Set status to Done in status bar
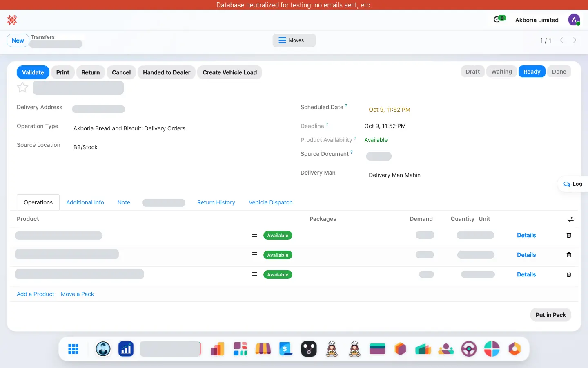Image resolution: width=588 pixels, height=368 pixels. [559, 72]
